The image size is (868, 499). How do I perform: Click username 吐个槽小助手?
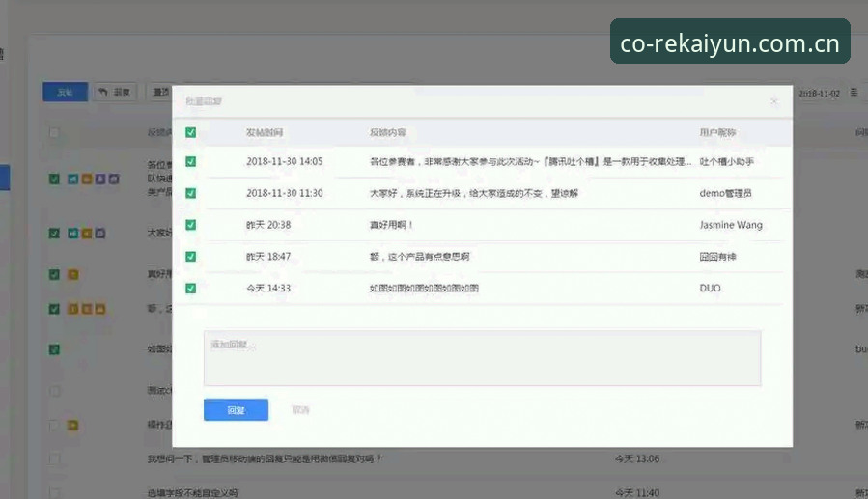(726, 161)
